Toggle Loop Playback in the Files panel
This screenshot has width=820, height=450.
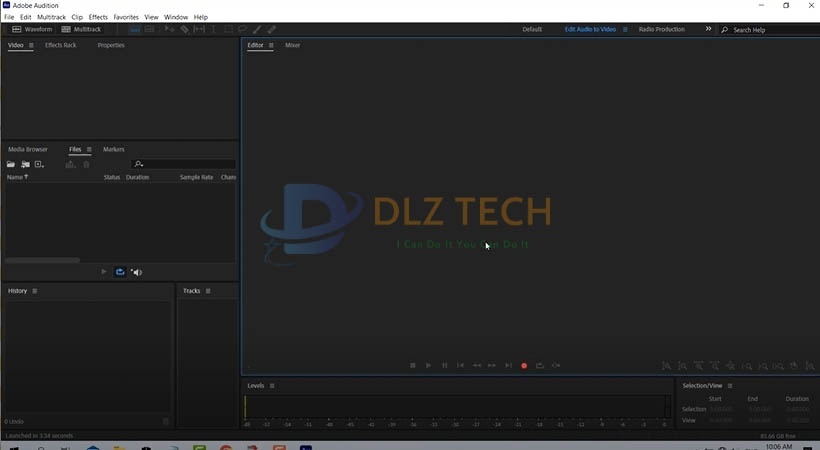tap(120, 272)
